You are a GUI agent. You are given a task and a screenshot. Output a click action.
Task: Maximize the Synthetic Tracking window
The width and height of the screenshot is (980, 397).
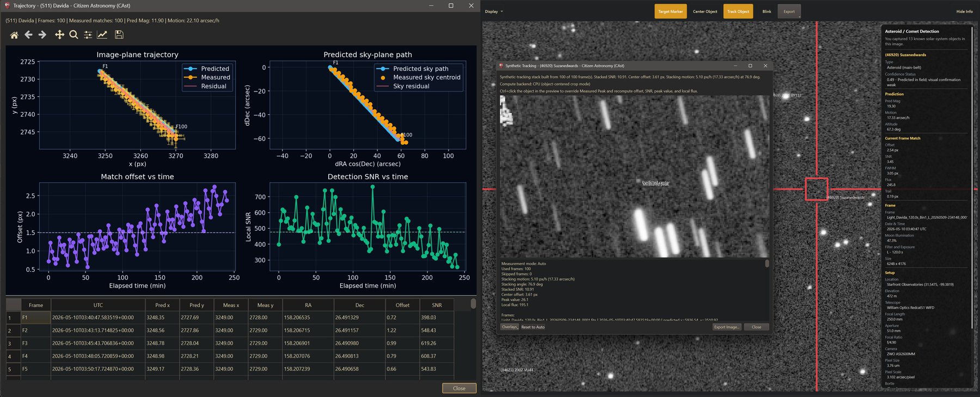click(x=750, y=66)
